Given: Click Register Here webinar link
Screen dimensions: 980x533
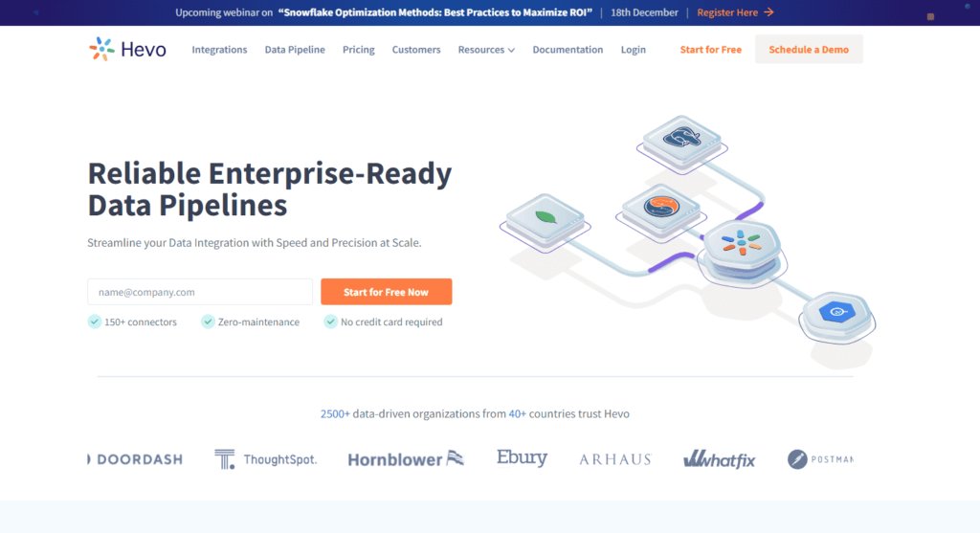Looking at the screenshot, I should (727, 12).
